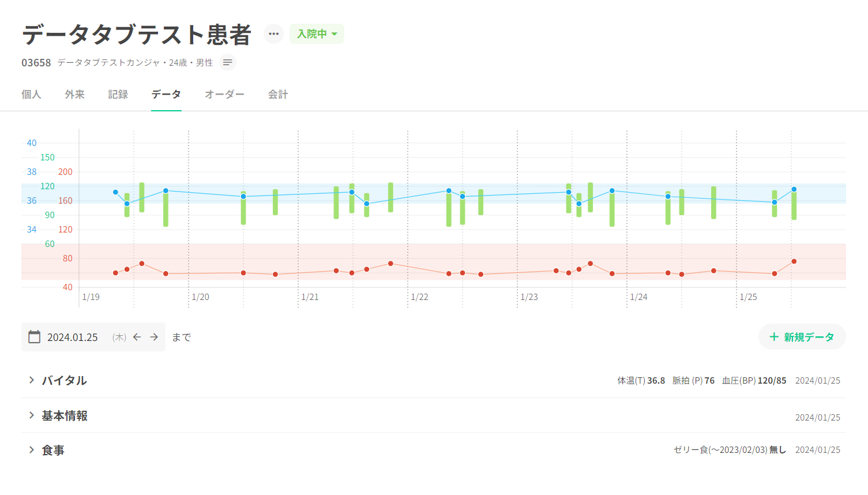Screen dimensions: 868x495
Task: Click the 体温(T) 36.8 value
Action: pos(641,381)
